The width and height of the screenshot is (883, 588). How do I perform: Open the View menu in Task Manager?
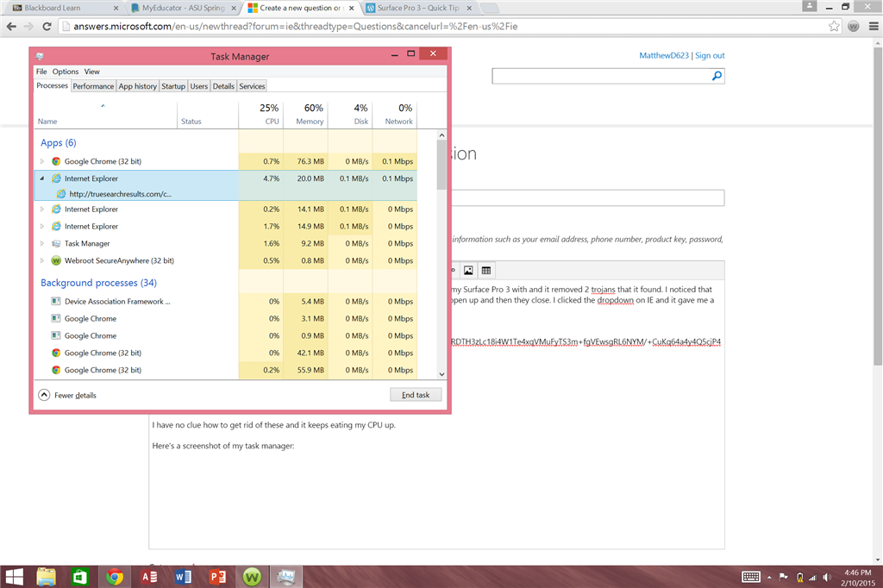[91, 72]
